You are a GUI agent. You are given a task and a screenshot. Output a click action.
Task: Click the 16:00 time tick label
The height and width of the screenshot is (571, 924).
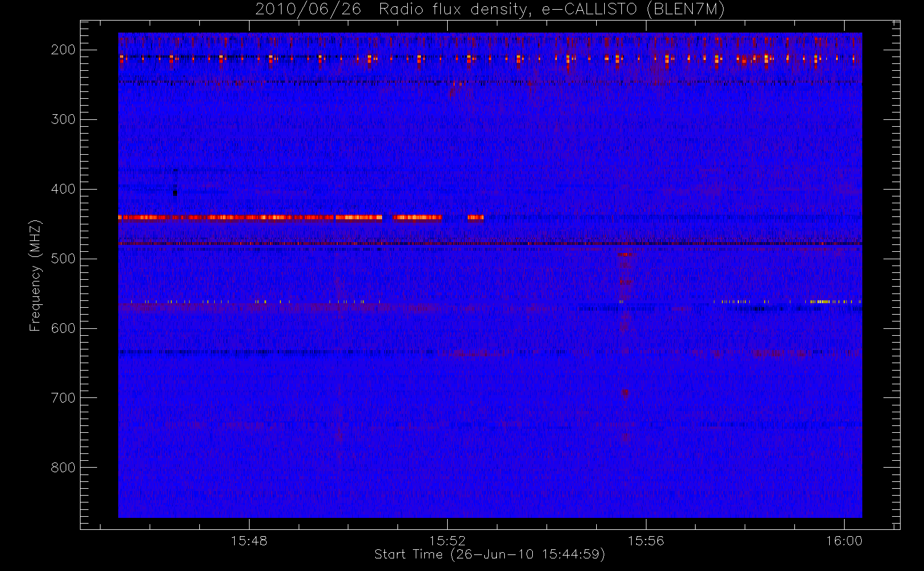[844, 541]
